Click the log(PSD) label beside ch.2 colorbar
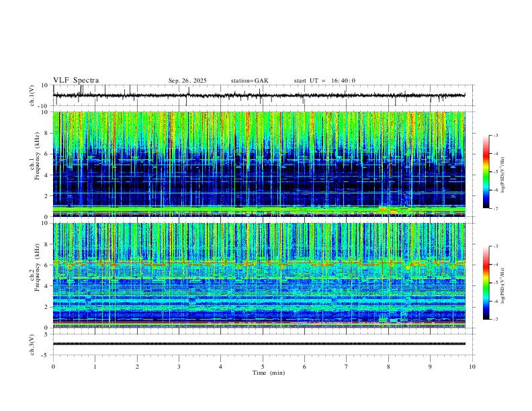This screenshot has height=411, width=532. tap(503, 285)
